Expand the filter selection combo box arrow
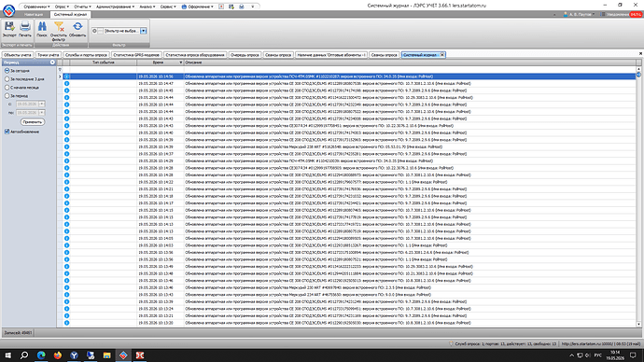 coord(144,31)
